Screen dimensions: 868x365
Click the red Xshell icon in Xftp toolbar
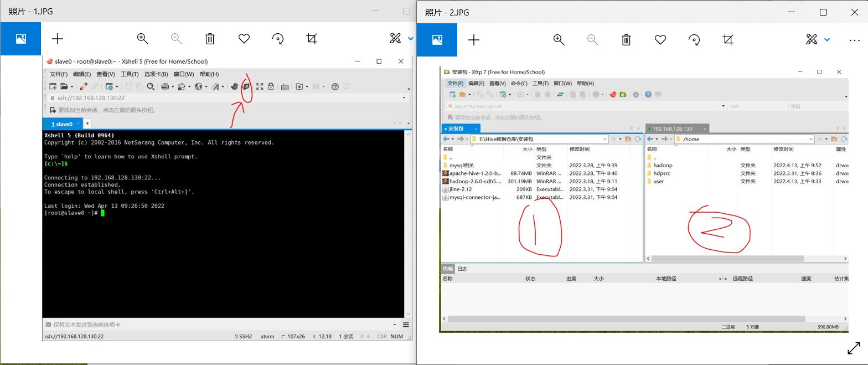[x=613, y=95]
